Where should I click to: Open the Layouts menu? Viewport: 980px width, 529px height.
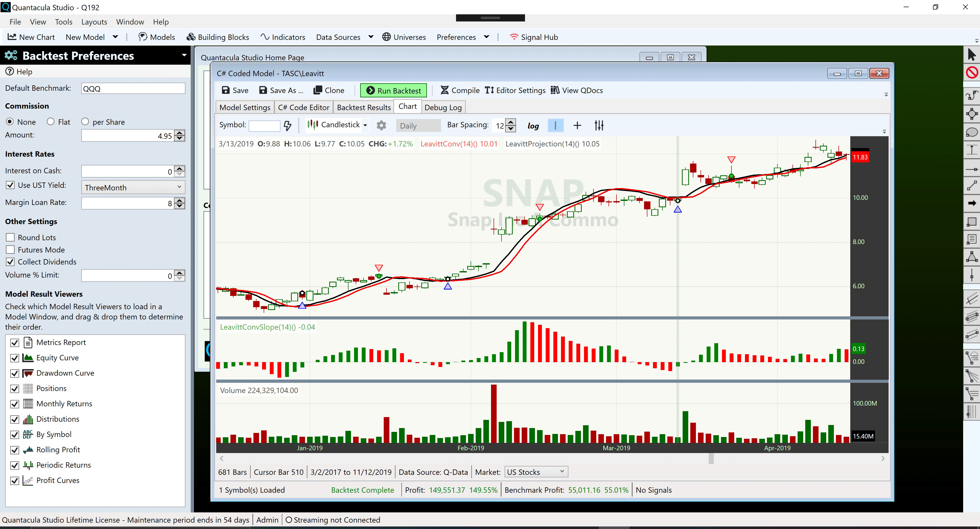coord(94,22)
